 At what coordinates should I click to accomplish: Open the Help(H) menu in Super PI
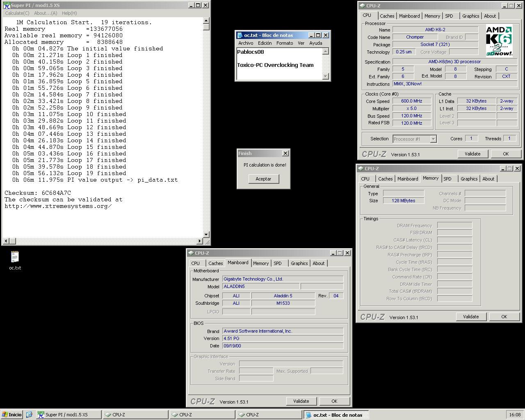pos(69,13)
